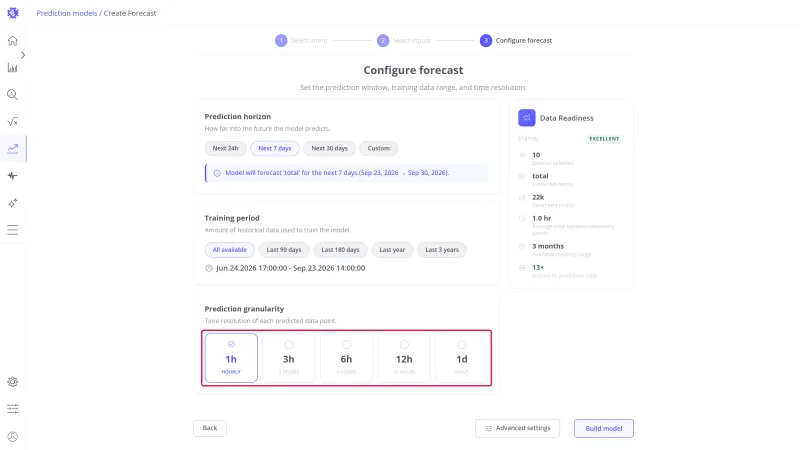
Task: Click the 13× history ratio value
Action: [x=538, y=267]
